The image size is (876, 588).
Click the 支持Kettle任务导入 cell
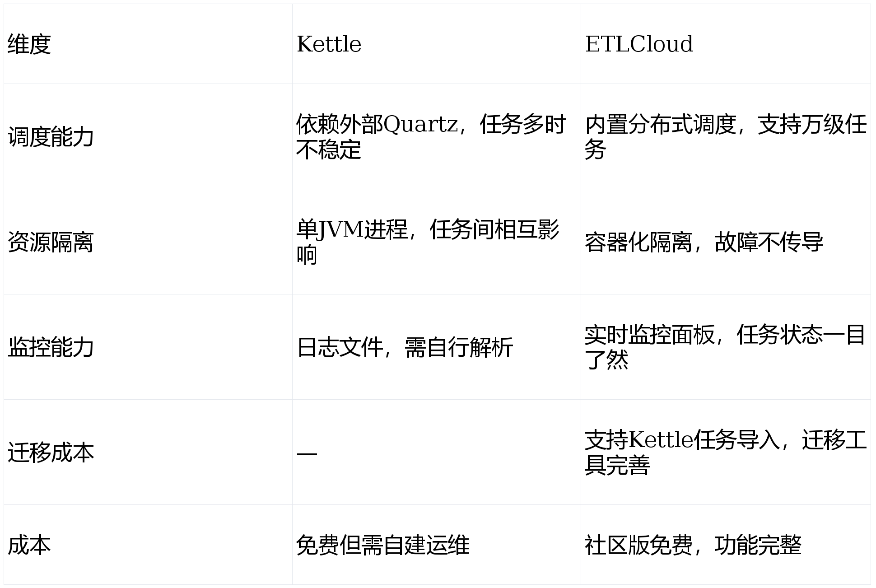pyautogui.click(x=726, y=452)
